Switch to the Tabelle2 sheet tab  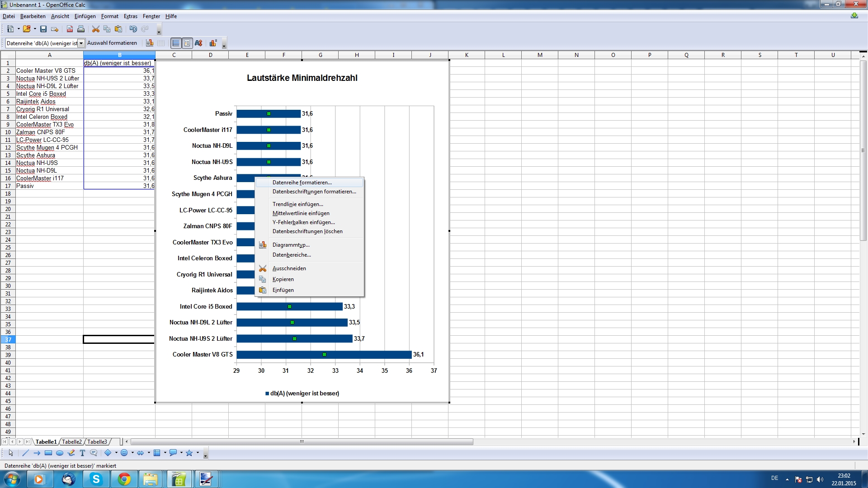click(72, 442)
